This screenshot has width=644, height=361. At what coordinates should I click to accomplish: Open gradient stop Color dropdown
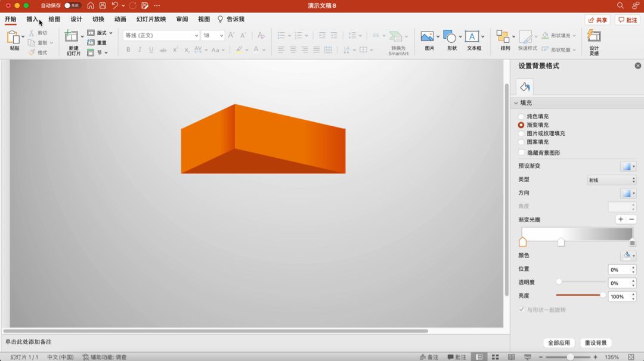pyautogui.click(x=628, y=256)
